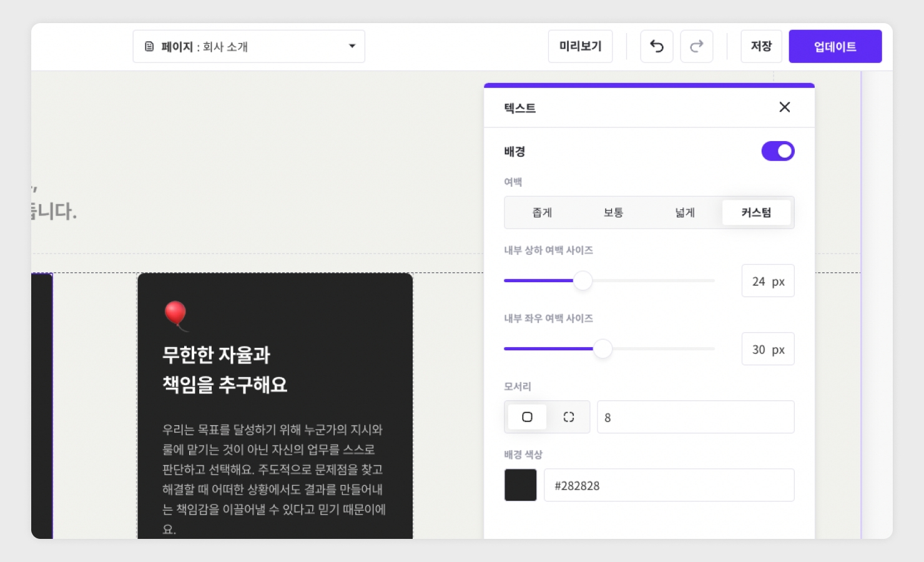Close the 텍스트 settings panel

point(784,107)
